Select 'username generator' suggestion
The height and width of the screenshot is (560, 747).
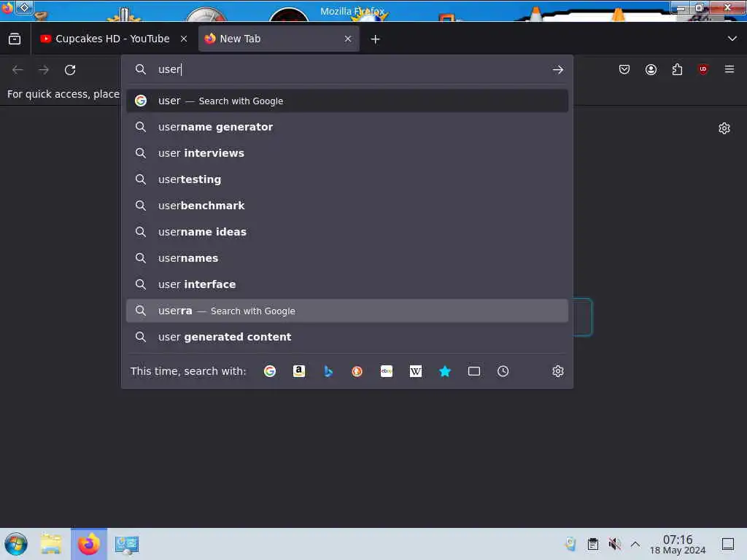(x=347, y=127)
